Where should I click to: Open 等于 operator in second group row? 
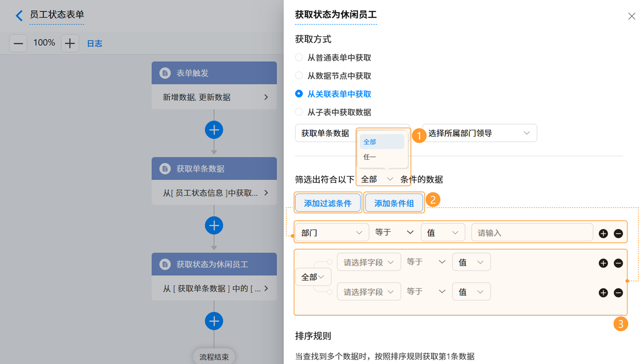[426, 291]
